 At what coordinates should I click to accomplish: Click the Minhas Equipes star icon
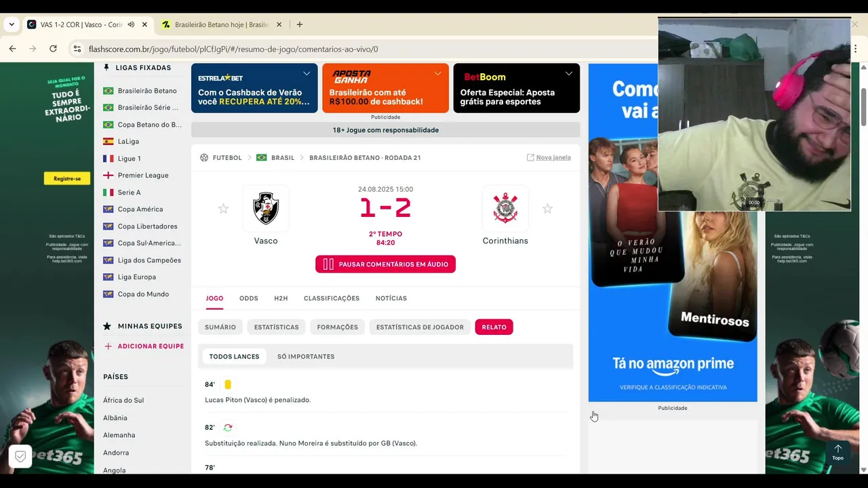107,326
